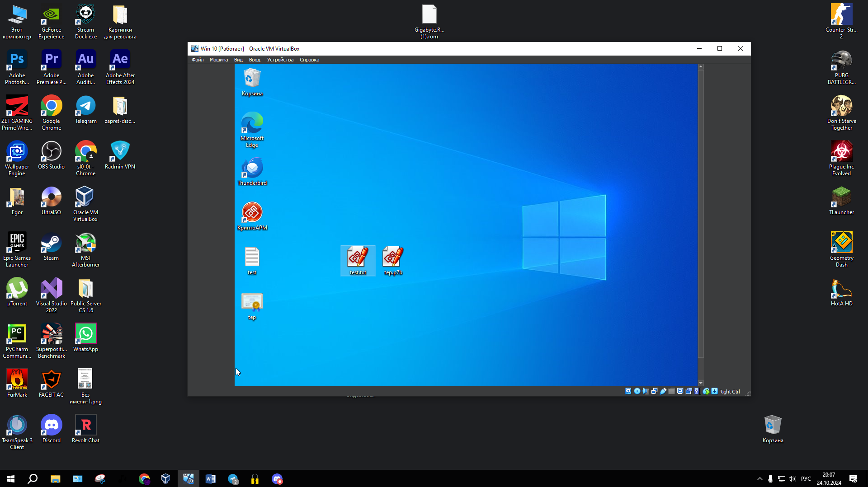Select the test text file in VM
868x487 pixels.
pos(252,261)
